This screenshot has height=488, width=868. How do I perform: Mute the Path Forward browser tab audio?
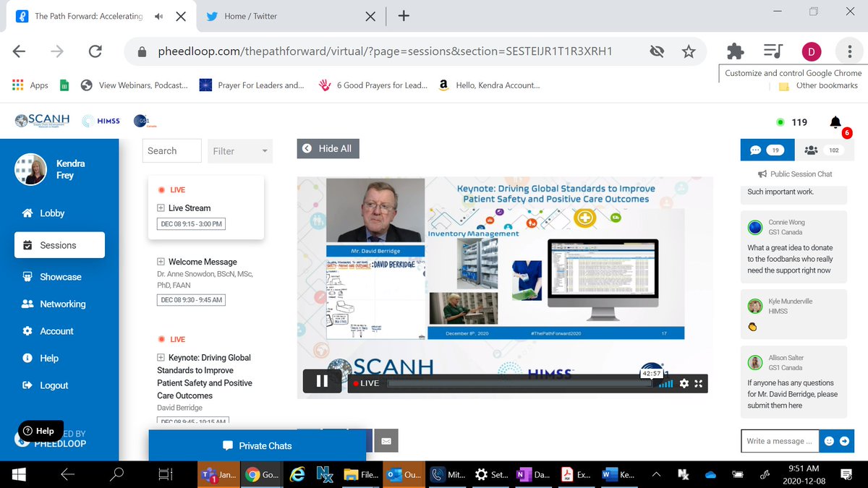[x=158, y=16]
